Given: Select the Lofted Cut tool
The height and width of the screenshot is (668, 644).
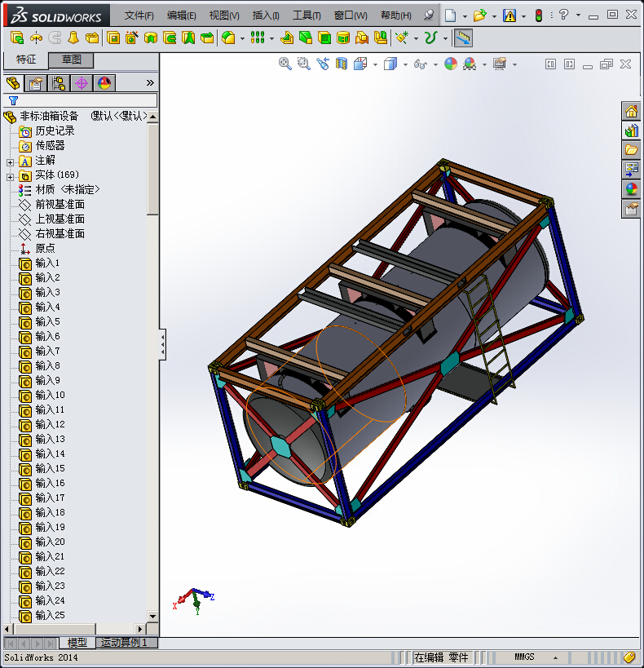Looking at the screenshot, I should tap(187, 38).
